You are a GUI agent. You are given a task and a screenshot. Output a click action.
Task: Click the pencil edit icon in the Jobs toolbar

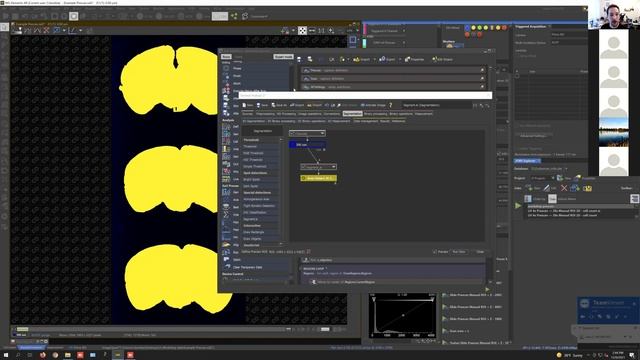(547, 188)
